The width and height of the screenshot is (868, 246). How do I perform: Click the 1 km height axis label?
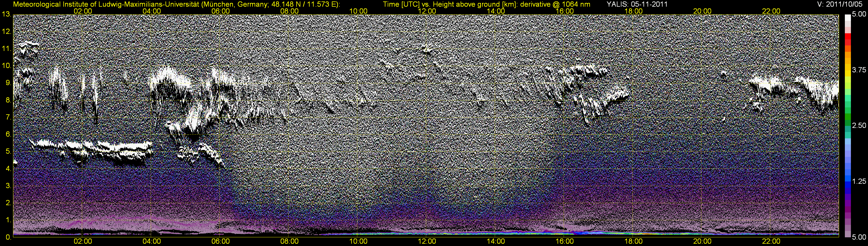coord(8,220)
